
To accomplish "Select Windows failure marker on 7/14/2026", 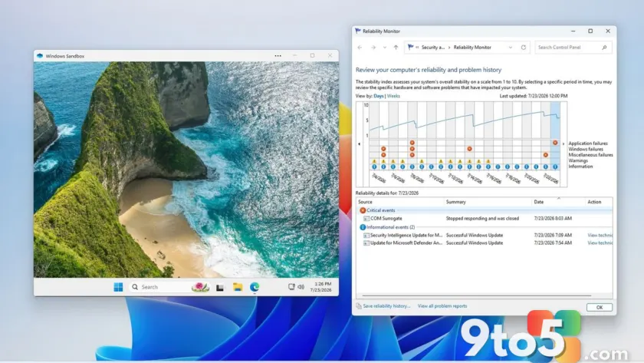I will [x=469, y=149].
